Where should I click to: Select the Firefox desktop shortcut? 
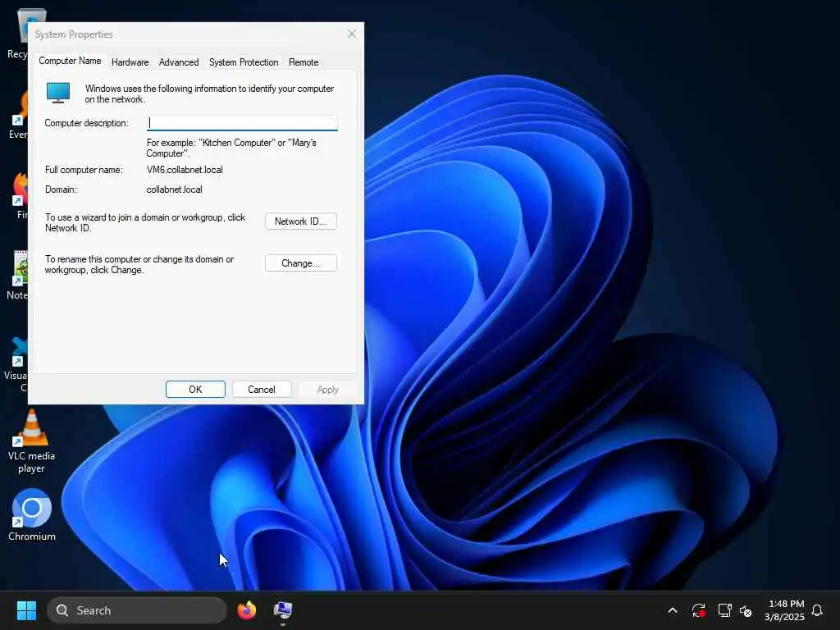[x=19, y=195]
